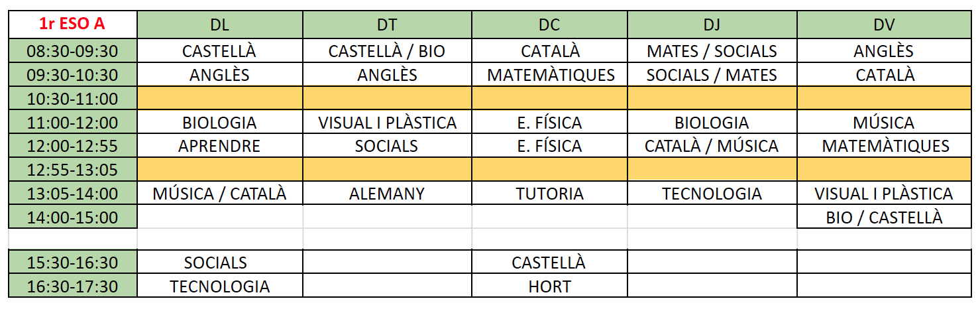Select the "CASTELLÀ / BIO" cell
This screenshot has width=980, height=309.
[x=387, y=51]
